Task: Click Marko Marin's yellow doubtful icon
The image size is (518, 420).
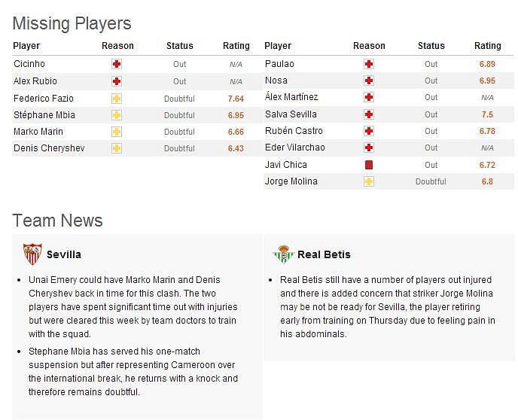Action: 117,132
